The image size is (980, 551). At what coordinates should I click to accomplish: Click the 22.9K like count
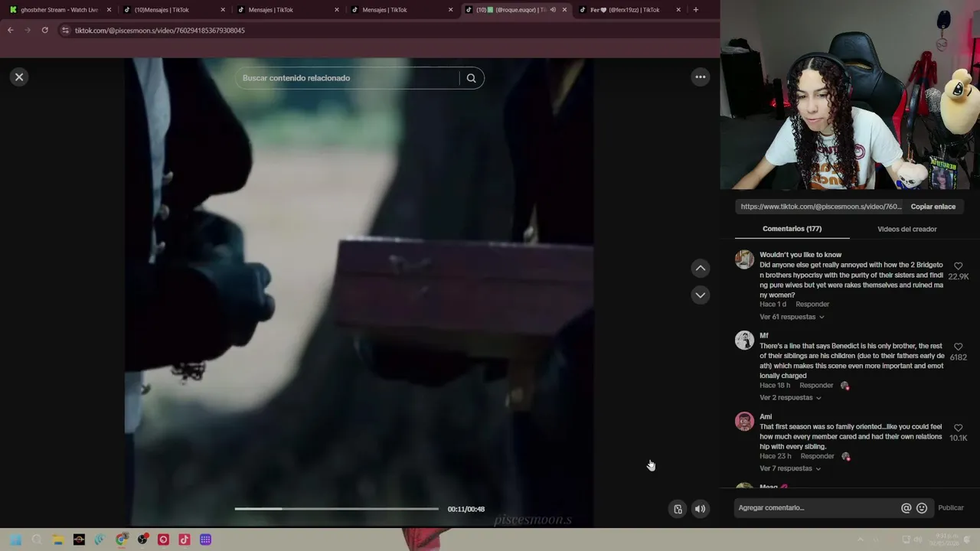click(x=959, y=277)
